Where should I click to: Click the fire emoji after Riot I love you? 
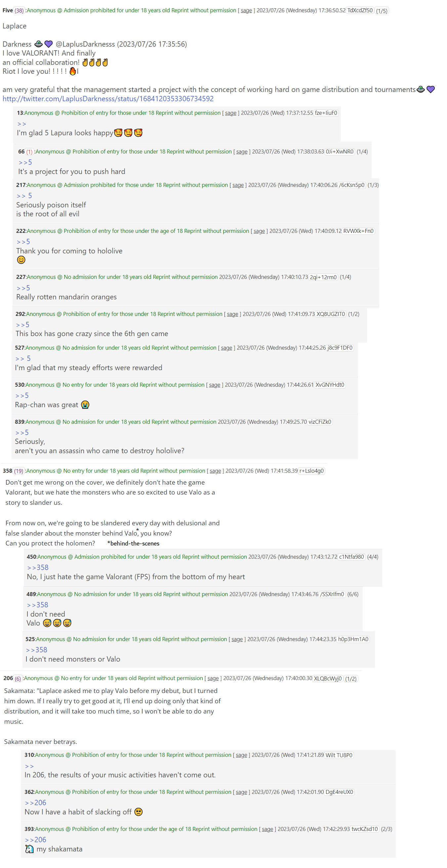72,71
